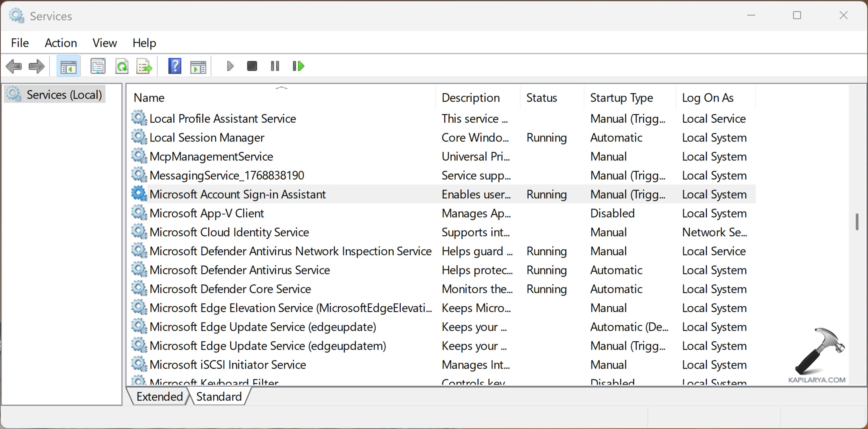This screenshot has width=868, height=429.
Task: Refresh the services list
Action: pos(122,66)
